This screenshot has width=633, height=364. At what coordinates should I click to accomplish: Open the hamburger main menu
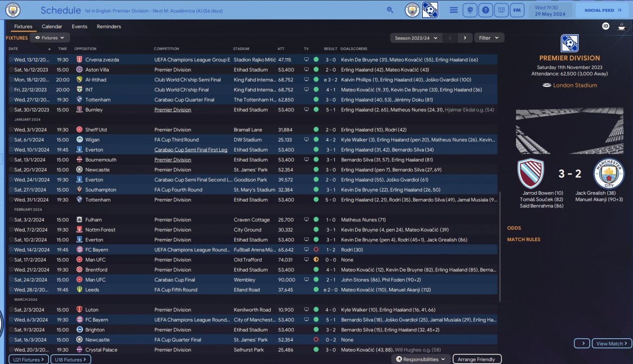(x=453, y=10)
